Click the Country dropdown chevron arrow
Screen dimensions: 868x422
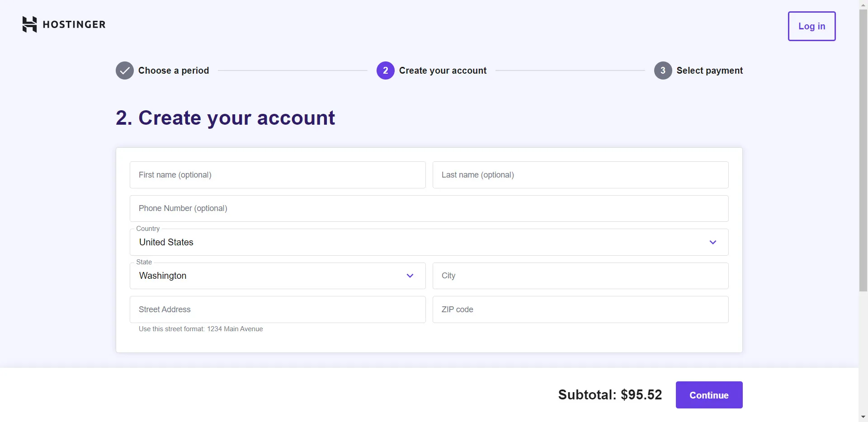tap(713, 242)
